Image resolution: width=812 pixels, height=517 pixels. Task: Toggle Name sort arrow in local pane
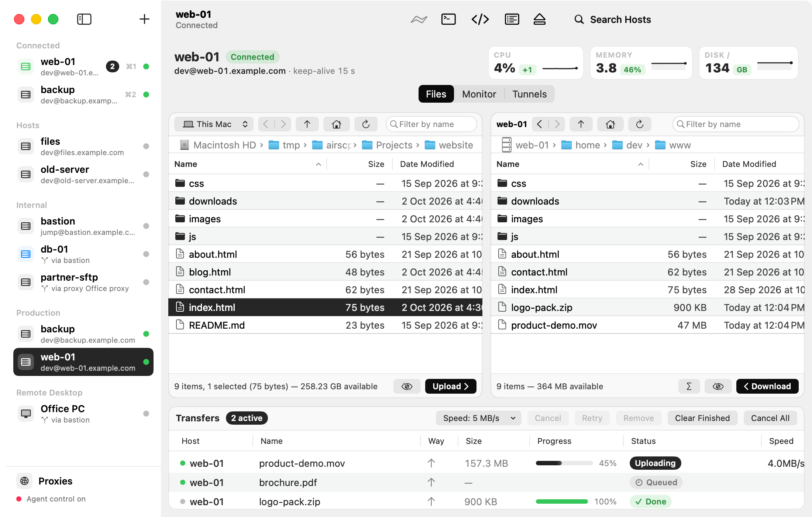point(318,164)
